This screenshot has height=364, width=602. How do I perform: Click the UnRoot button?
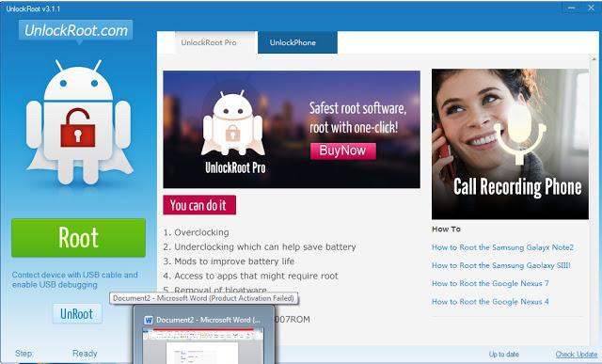tap(77, 314)
